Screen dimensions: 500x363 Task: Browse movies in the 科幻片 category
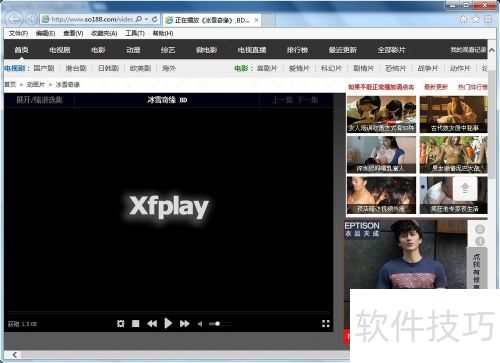(331, 68)
